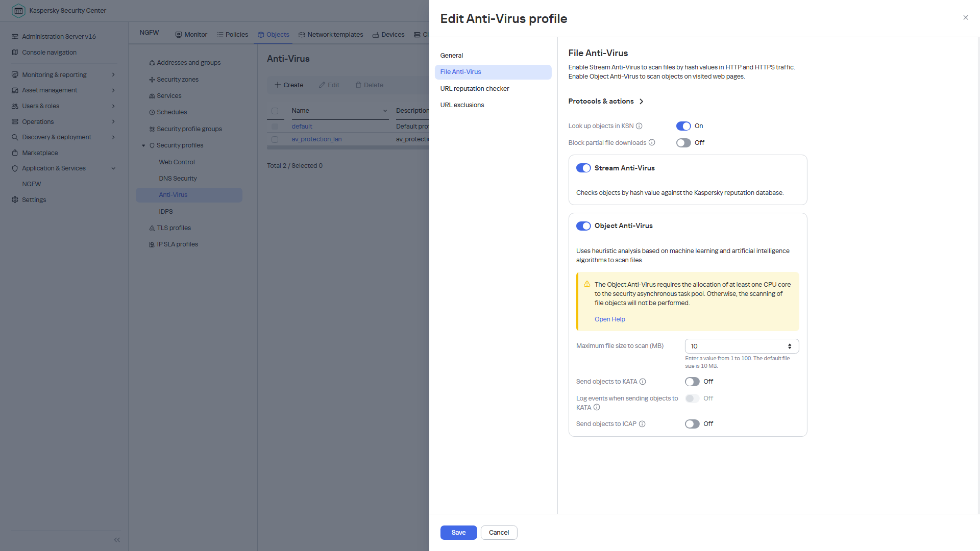The height and width of the screenshot is (551, 980).
Task: Click the Console navigation icon
Action: pos(15,53)
